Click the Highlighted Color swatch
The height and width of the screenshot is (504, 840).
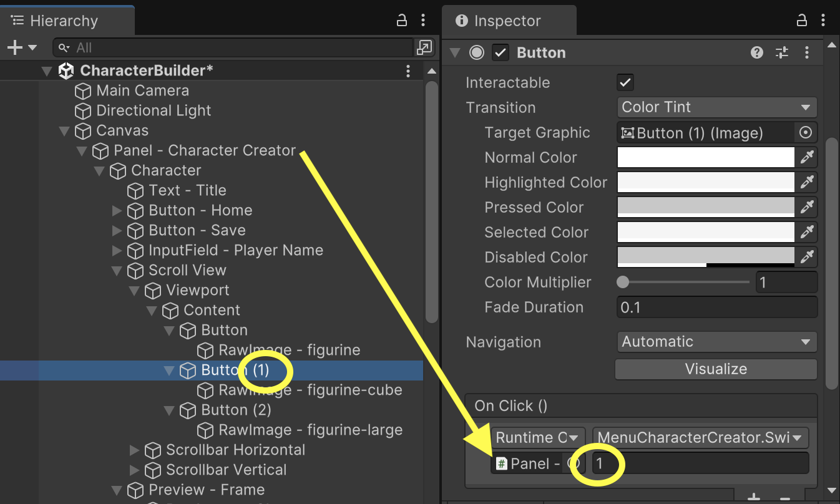[x=705, y=182]
